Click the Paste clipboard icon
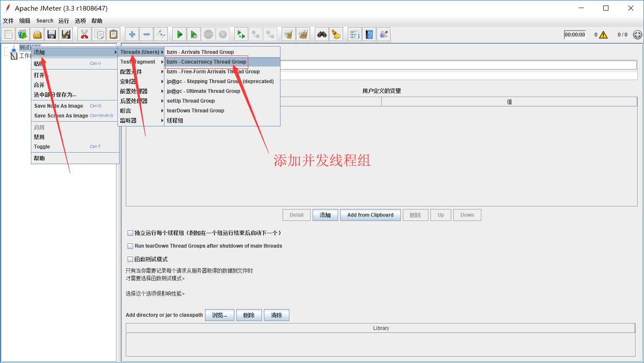The image size is (644, 363). point(114,34)
